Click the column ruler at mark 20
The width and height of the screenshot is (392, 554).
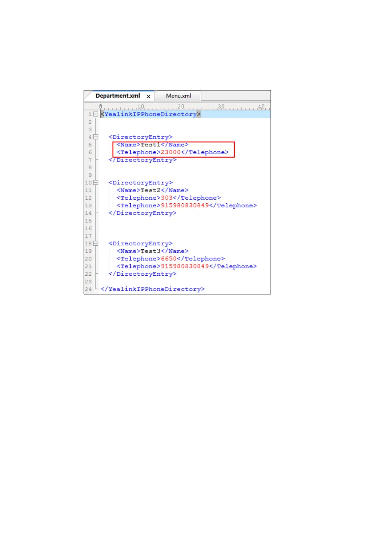pyautogui.click(x=181, y=107)
